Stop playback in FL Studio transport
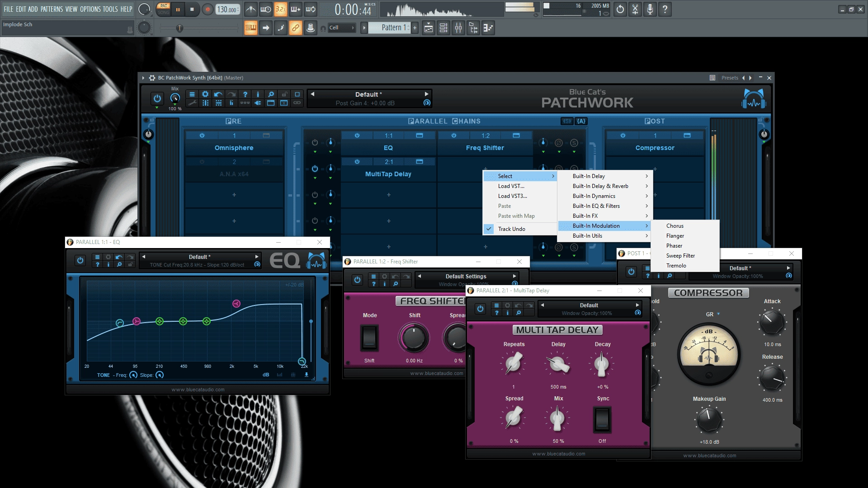Image resolution: width=868 pixels, height=488 pixels. pos(192,9)
